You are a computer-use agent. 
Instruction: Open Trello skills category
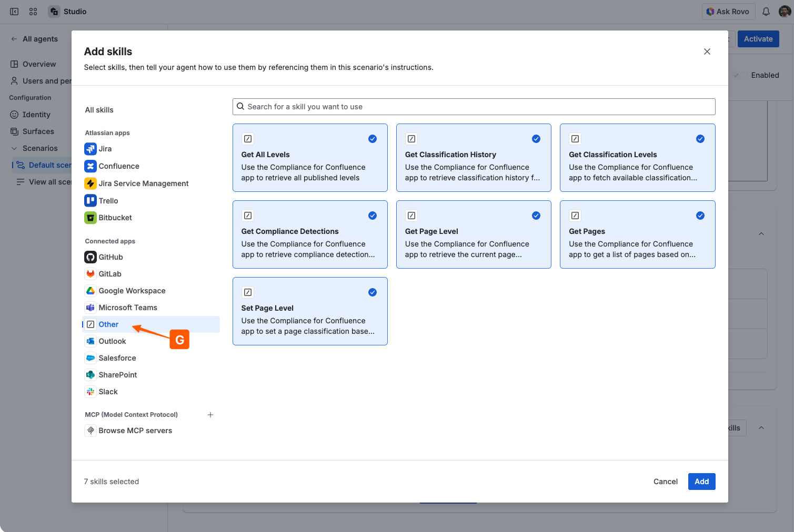click(108, 201)
